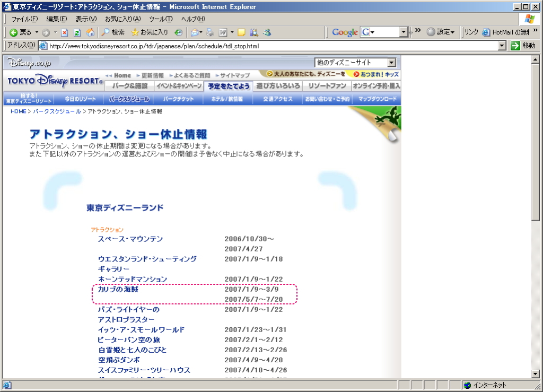Expand the address bar URL dropdown

pyautogui.click(x=502, y=46)
